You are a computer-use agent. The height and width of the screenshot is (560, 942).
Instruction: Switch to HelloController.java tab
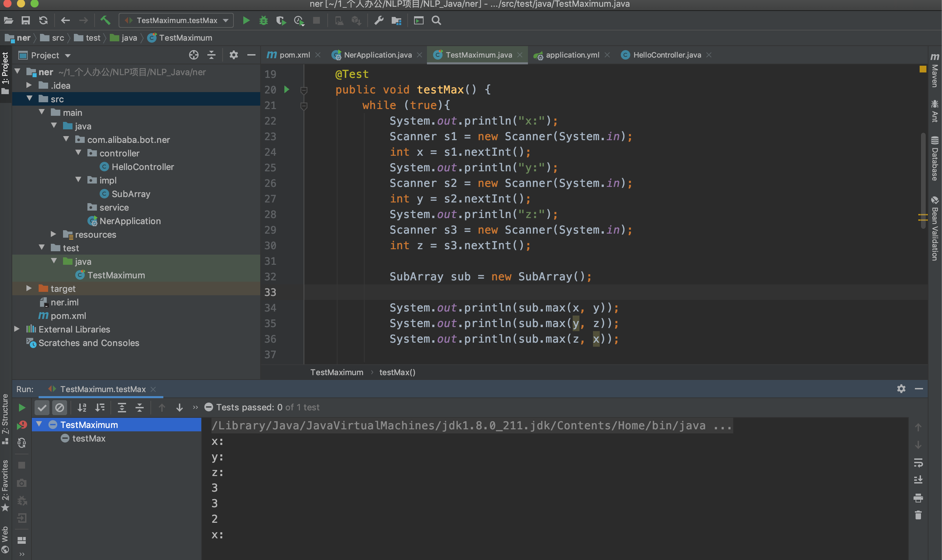click(x=667, y=55)
